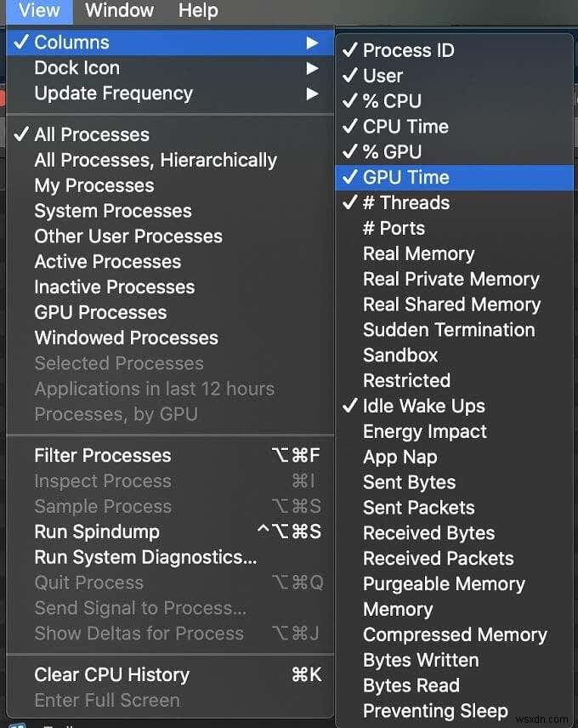Open the Help menu
This screenshot has width=578, height=728.
(x=198, y=11)
